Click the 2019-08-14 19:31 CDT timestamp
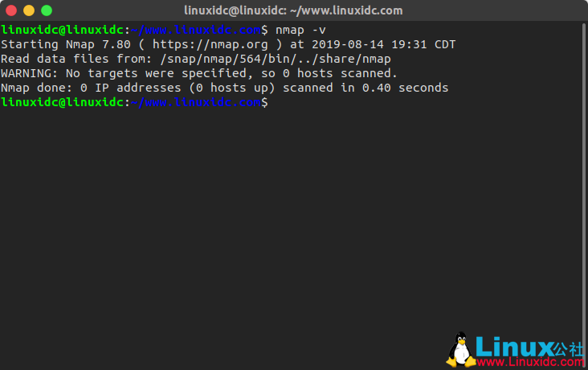 coord(384,44)
